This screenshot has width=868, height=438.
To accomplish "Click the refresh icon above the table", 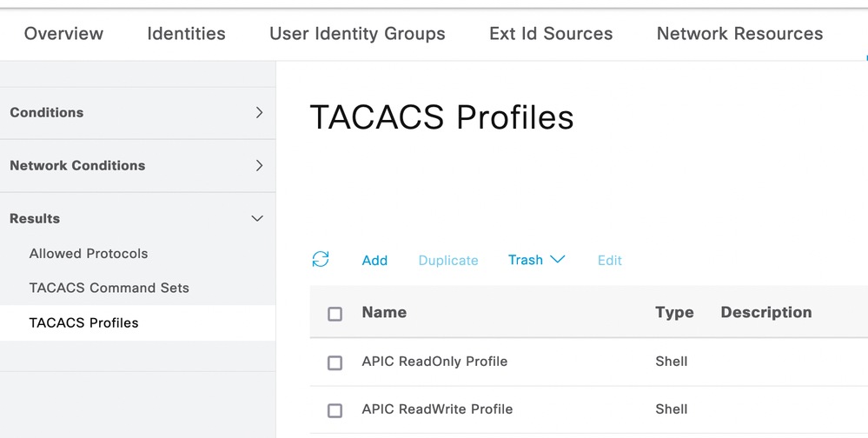I will tap(321, 259).
